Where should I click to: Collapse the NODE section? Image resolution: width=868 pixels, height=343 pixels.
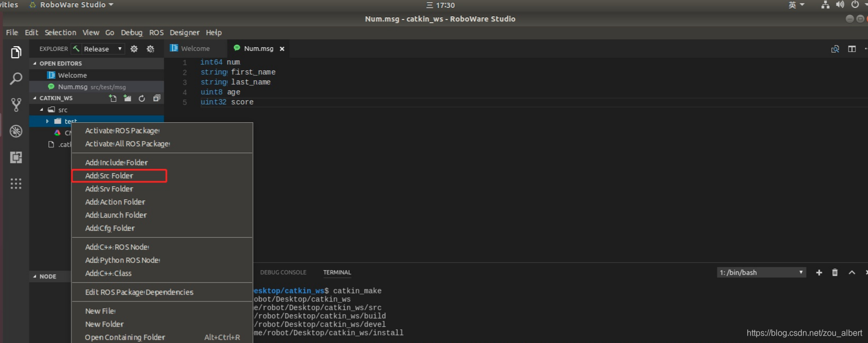point(35,276)
